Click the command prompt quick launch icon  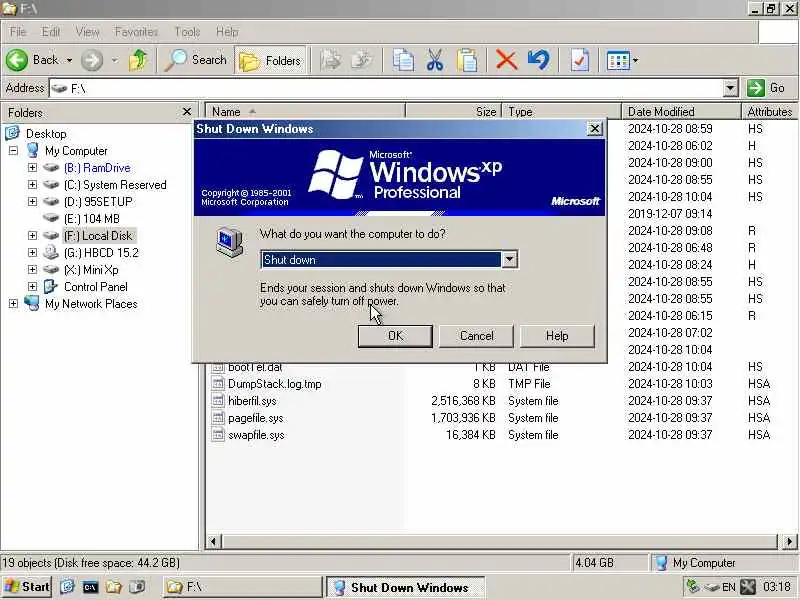[x=90, y=587]
